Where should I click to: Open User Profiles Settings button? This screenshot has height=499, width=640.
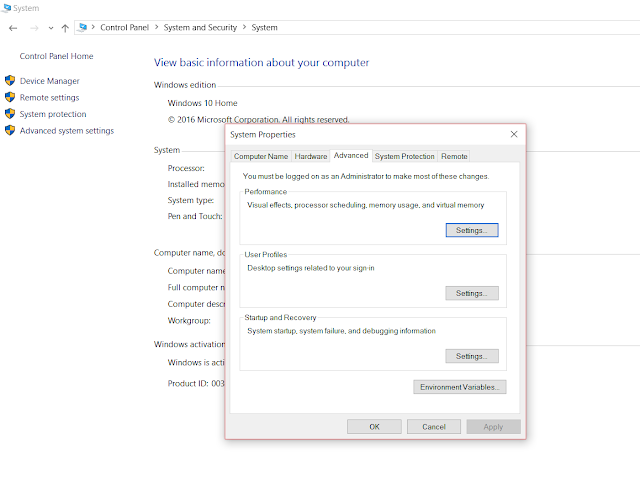(472, 293)
